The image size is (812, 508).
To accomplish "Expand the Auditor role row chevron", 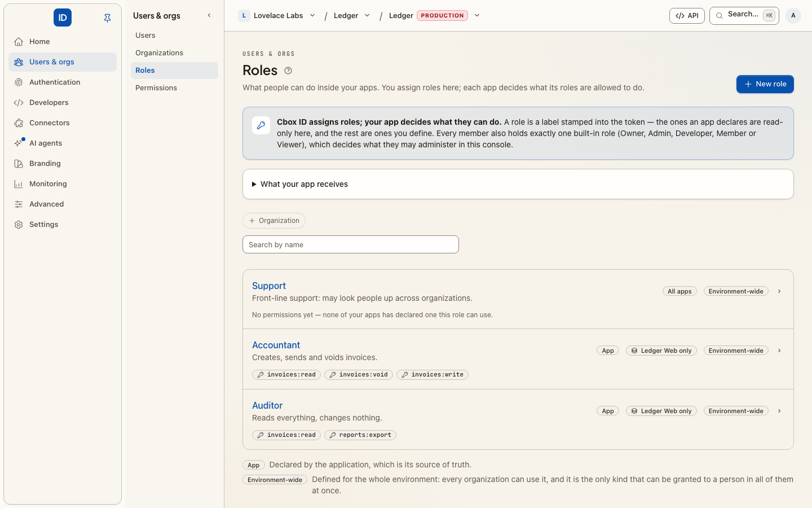I will point(779,411).
